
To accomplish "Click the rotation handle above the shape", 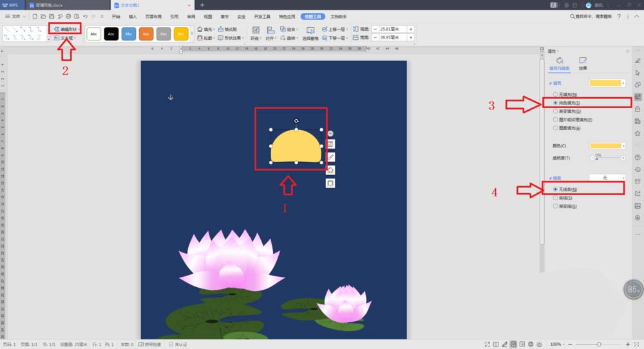I will coord(296,121).
